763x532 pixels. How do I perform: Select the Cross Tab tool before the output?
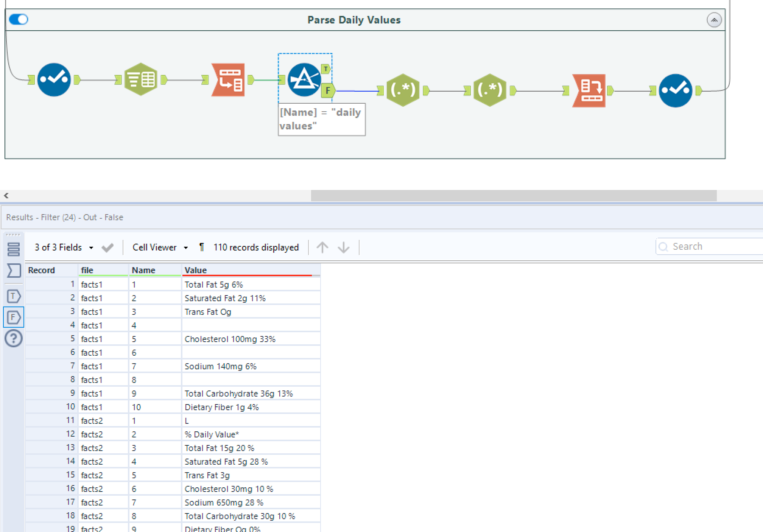[x=589, y=90]
